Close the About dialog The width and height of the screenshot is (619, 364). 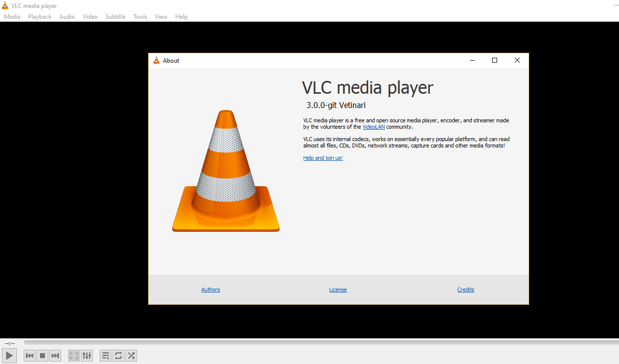coord(517,61)
